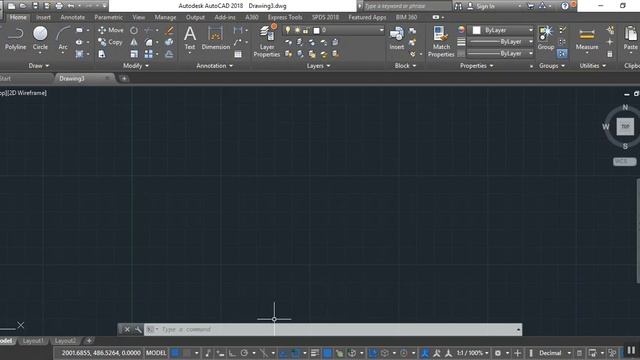This screenshot has height=360, width=640.
Task: Add a new layout with plus button
Action: (89, 341)
